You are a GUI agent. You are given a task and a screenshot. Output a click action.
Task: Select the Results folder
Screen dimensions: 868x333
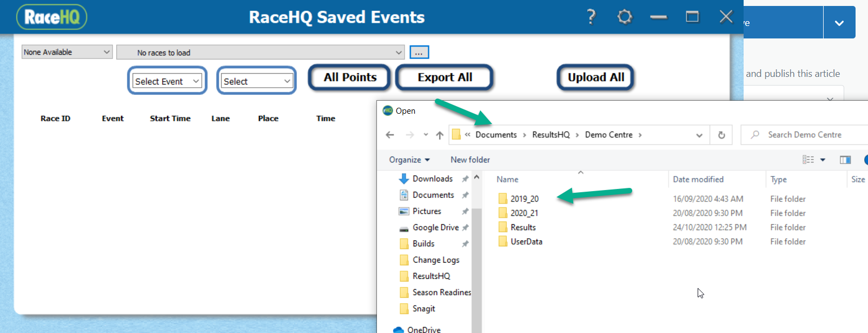[523, 227]
